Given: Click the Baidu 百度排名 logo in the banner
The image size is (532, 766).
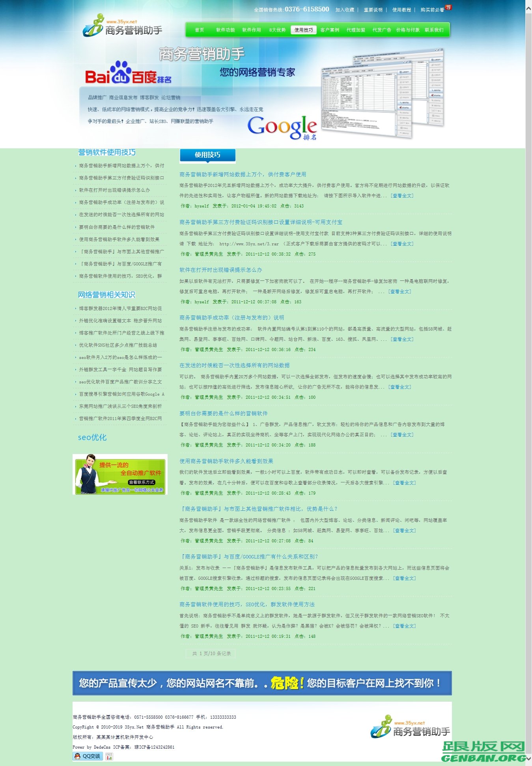Looking at the screenshot, I should coord(128,74).
